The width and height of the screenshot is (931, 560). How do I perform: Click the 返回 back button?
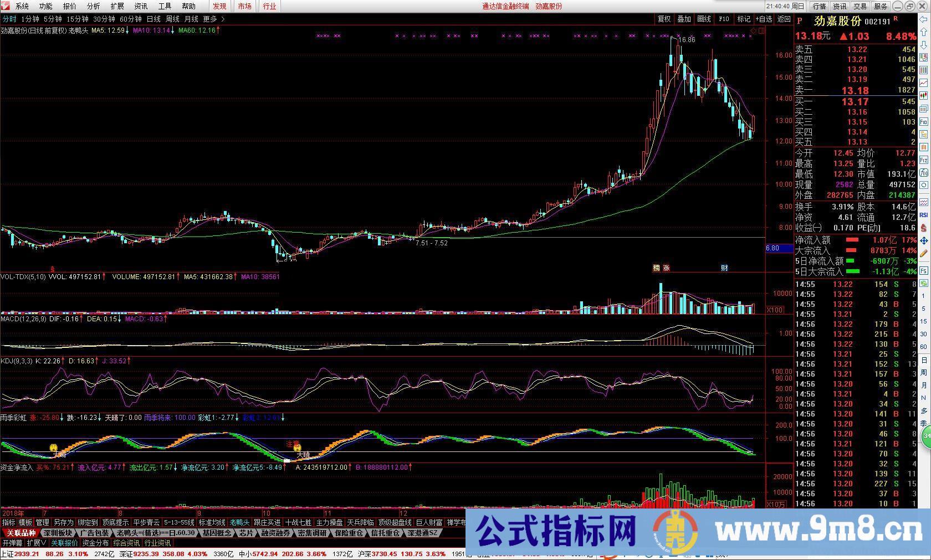[x=784, y=18]
